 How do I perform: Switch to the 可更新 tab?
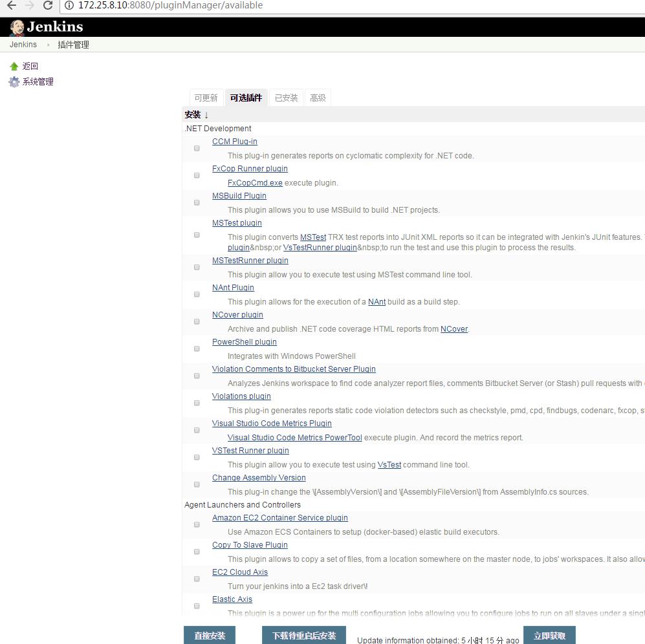click(x=206, y=98)
